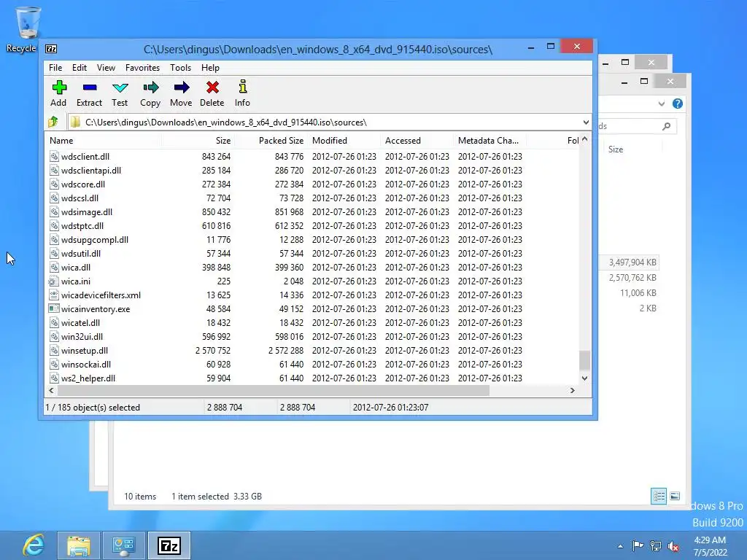The width and height of the screenshot is (747, 560).
Task: Select the wdsclient.dll file icon
Action: 54,156
